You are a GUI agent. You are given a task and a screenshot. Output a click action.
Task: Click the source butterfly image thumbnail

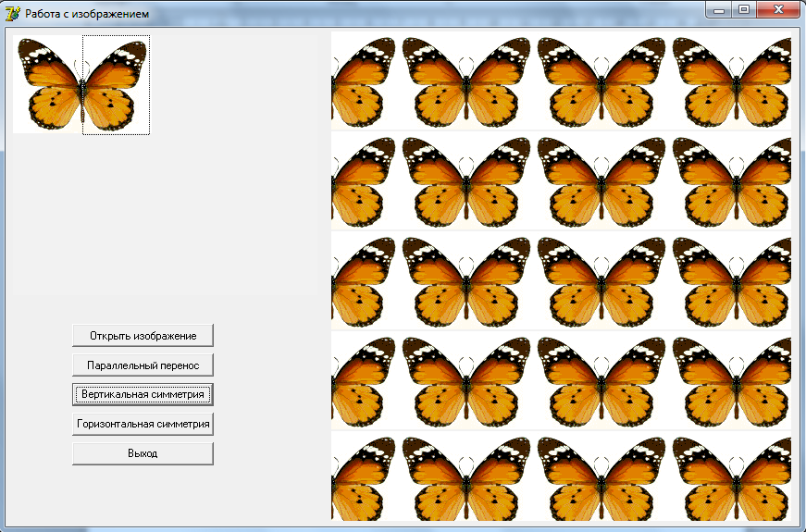pos(81,84)
